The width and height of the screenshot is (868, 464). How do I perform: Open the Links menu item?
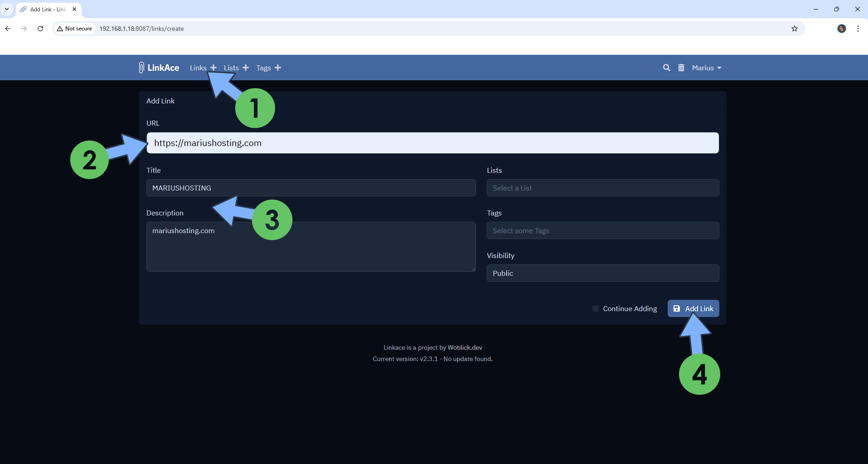[198, 68]
